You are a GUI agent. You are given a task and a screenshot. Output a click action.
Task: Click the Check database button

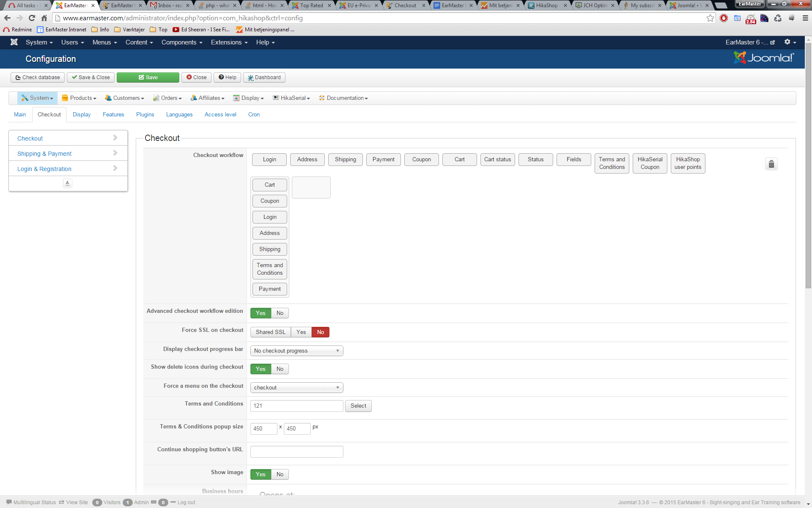pyautogui.click(x=38, y=77)
